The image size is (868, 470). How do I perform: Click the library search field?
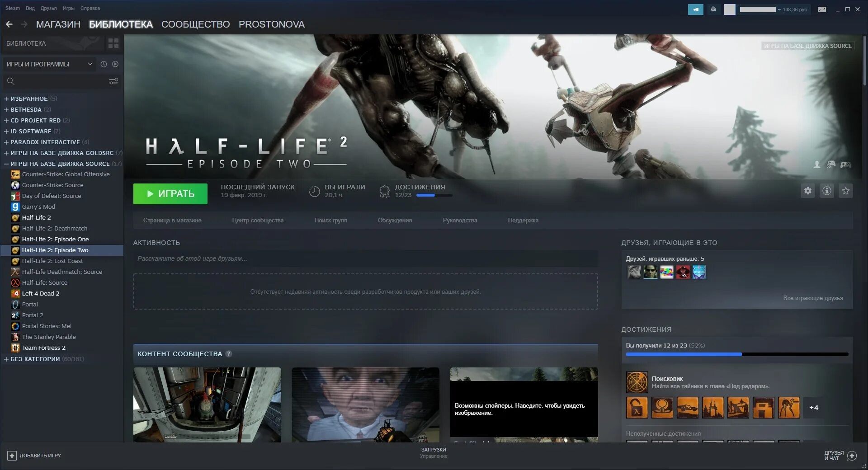tap(61, 81)
